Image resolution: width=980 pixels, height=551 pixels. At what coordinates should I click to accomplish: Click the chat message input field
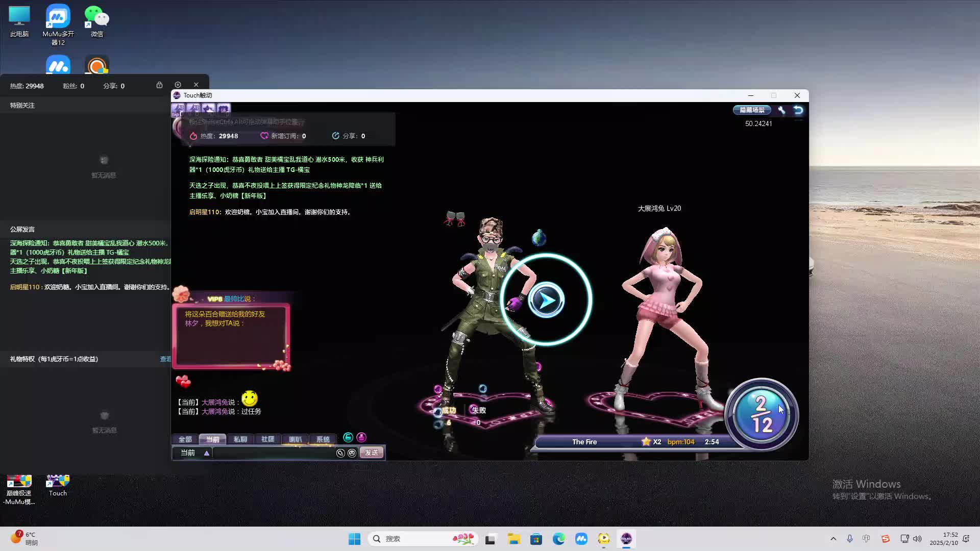[273, 453]
